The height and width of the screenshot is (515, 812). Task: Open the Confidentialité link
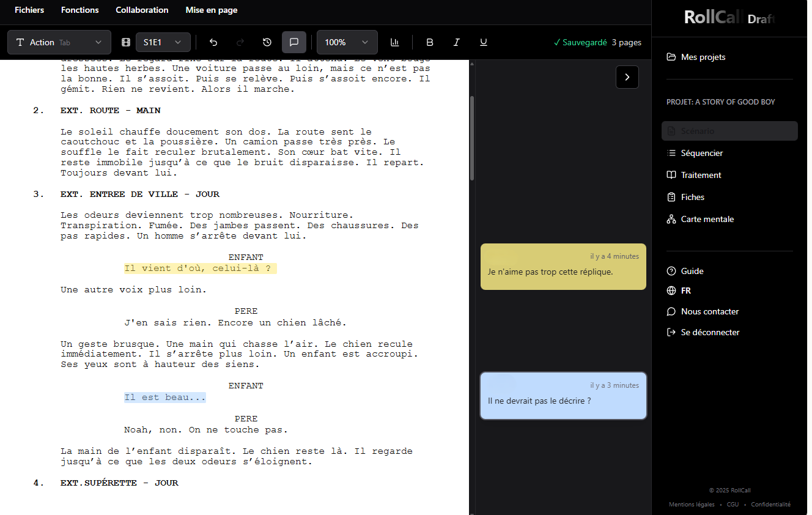pyautogui.click(x=770, y=505)
